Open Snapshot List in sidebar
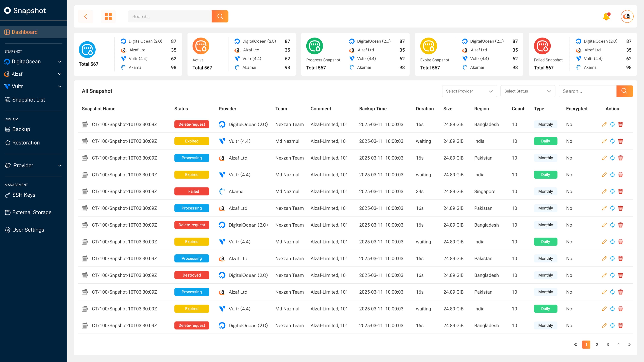644x362 pixels. (x=29, y=100)
